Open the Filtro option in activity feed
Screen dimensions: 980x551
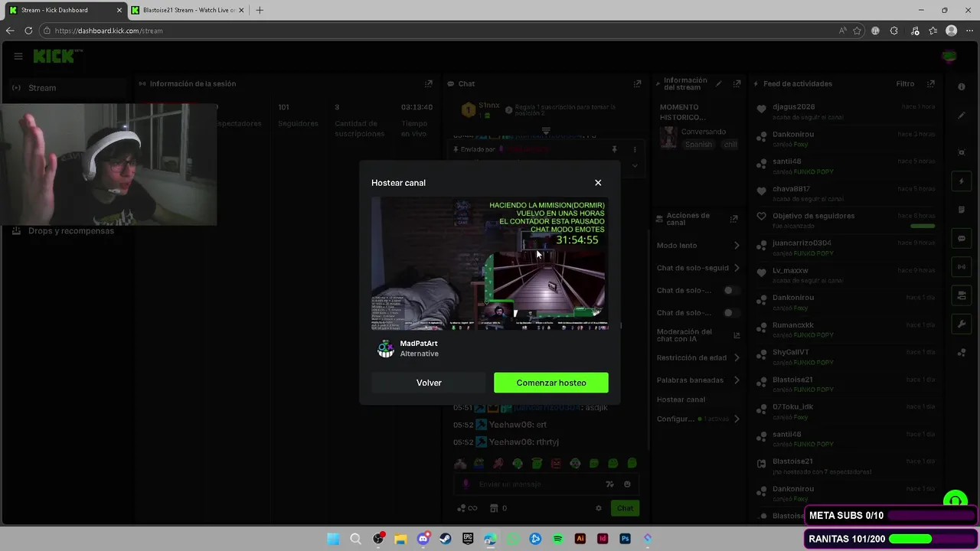905,83
